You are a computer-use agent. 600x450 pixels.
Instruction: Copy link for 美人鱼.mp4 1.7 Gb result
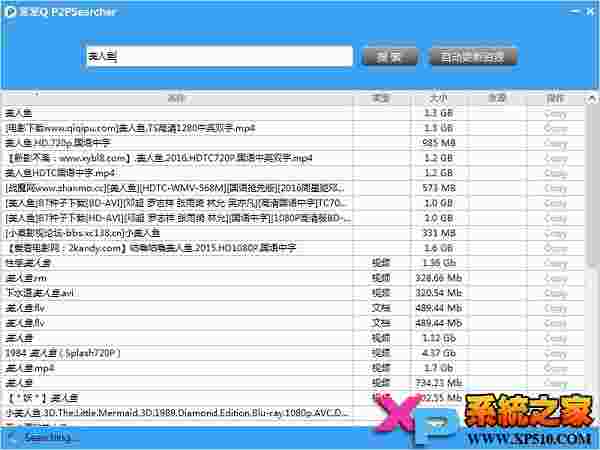click(556, 368)
